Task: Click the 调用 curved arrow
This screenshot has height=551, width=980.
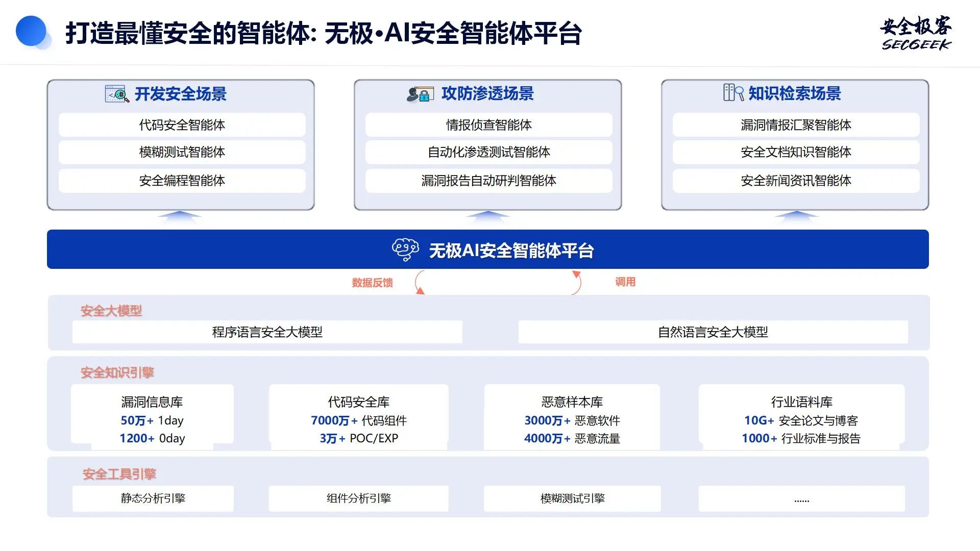Action: click(576, 283)
